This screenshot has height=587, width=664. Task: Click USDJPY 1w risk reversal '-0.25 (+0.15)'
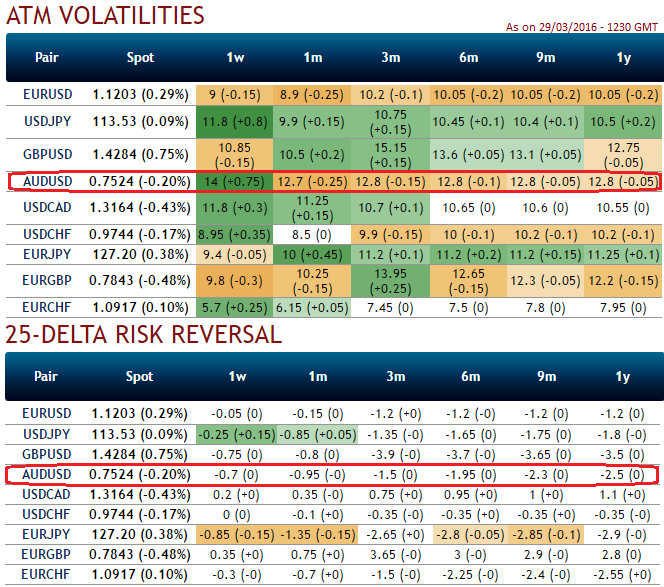click(x=237, y=435)
